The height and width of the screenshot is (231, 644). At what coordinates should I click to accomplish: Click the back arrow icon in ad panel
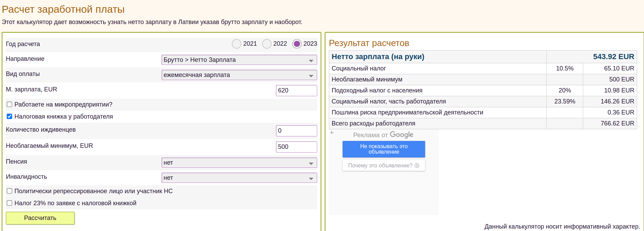point(332,133)
